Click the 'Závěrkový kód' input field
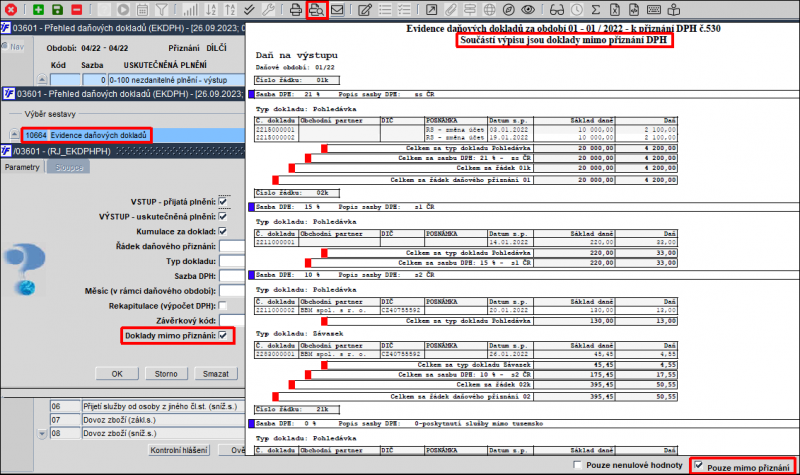This screenshot has height=475, width=800. [232, 320]
